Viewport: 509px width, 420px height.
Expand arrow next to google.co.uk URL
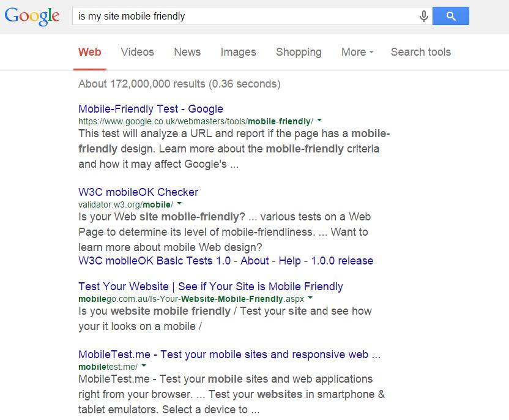coord(320,121)
